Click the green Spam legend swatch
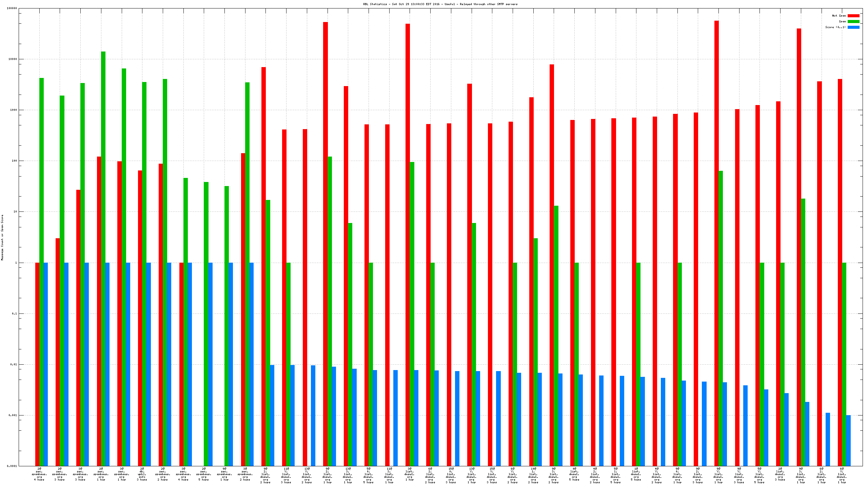The height and width of the screenshot is (488, 868). pyautogui.click(x=853, y=21)
